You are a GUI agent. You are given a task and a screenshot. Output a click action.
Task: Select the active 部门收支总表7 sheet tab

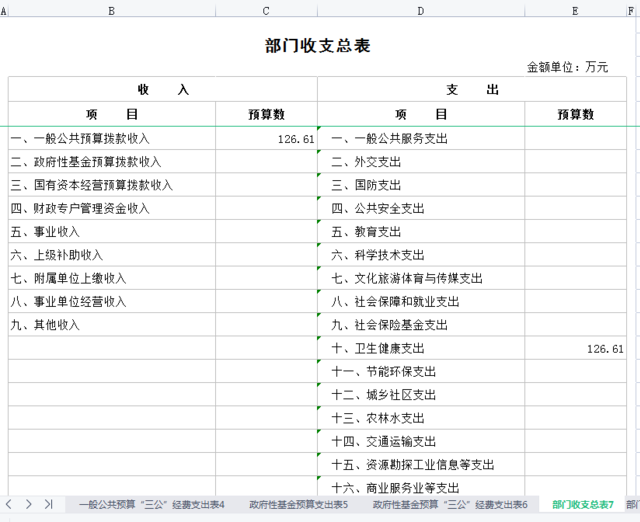point(582,505)
